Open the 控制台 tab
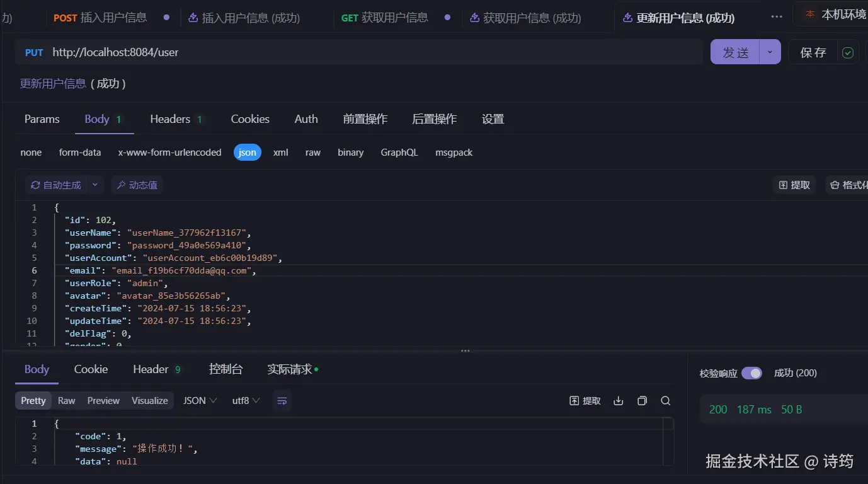Screen dimensions: 868x484 point(226,369)
